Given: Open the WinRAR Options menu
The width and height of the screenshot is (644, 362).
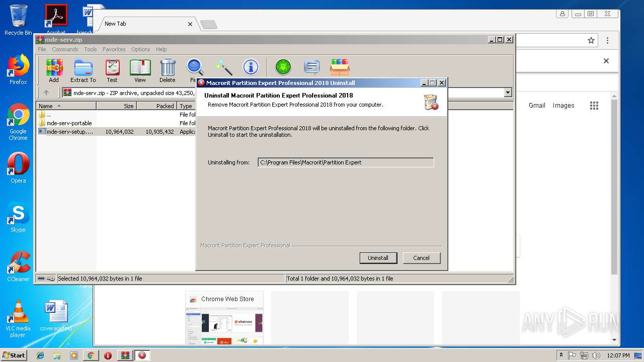Looking at the screenshot, I should [x=141, y=49].
